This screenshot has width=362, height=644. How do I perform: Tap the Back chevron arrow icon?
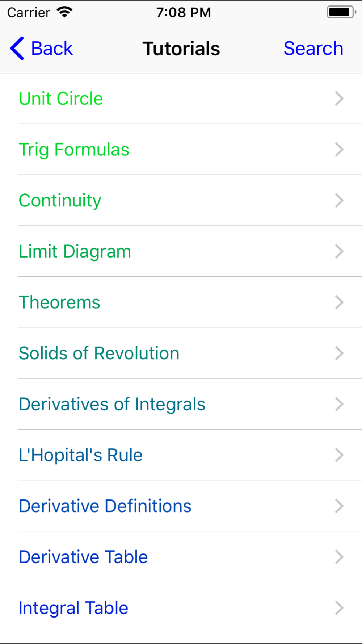17,48
